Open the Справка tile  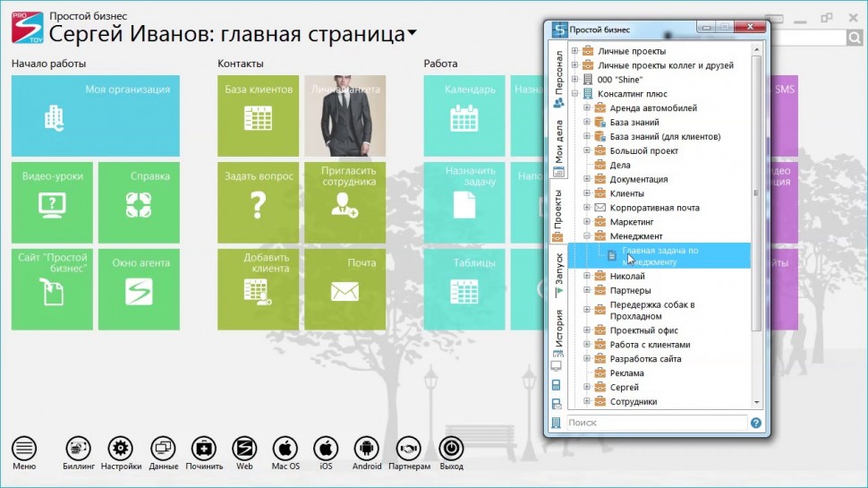click(139, 202)
